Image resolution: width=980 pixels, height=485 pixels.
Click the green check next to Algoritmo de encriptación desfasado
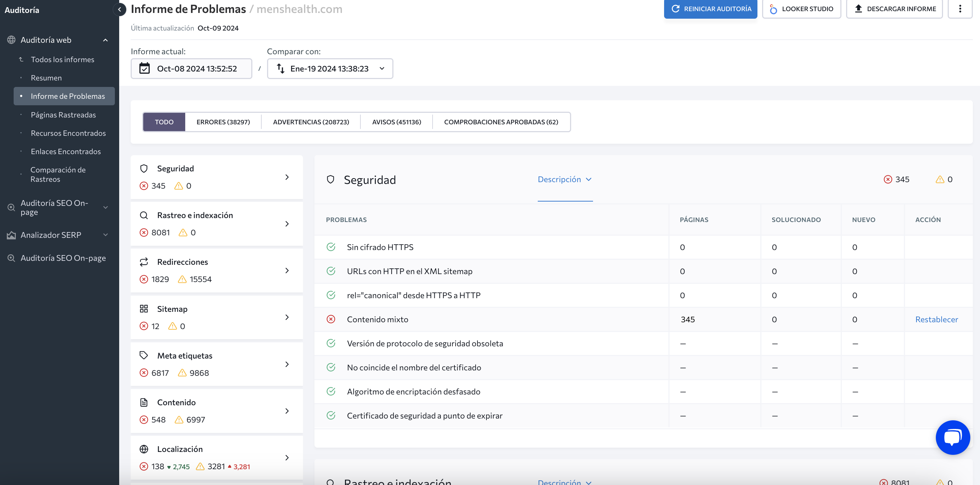(331, 391)
